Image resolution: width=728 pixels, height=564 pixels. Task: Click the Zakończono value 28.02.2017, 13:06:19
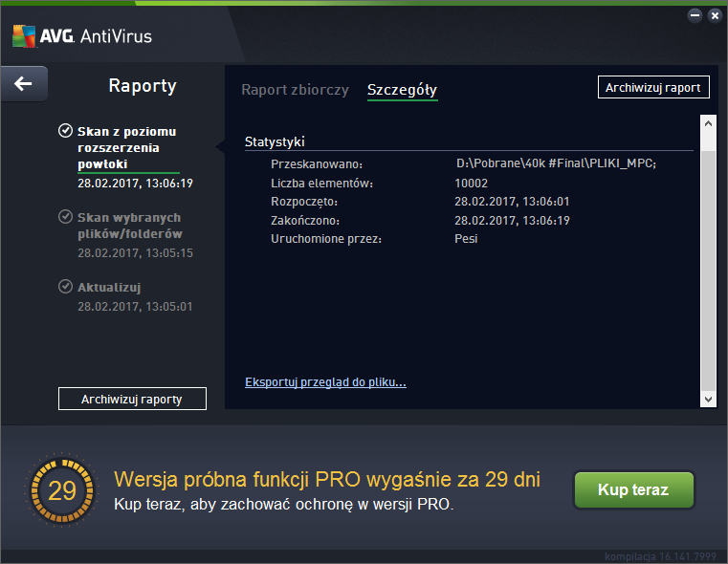point(512,220)
